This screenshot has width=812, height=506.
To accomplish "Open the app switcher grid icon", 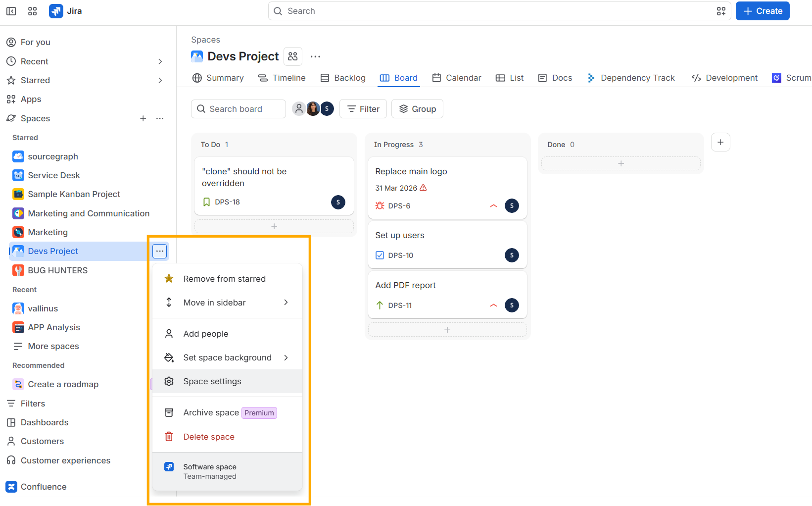I will (x=33, y=11).
